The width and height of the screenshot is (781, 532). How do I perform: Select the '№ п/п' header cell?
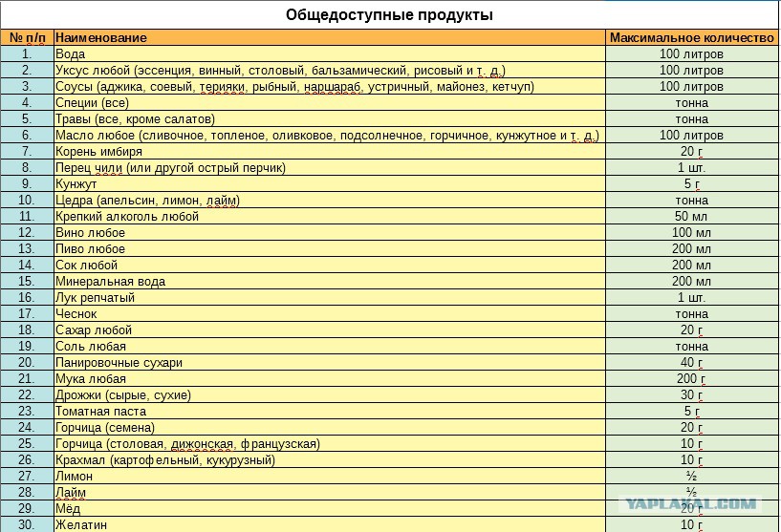pyautogui.click(x=27, y=38)
